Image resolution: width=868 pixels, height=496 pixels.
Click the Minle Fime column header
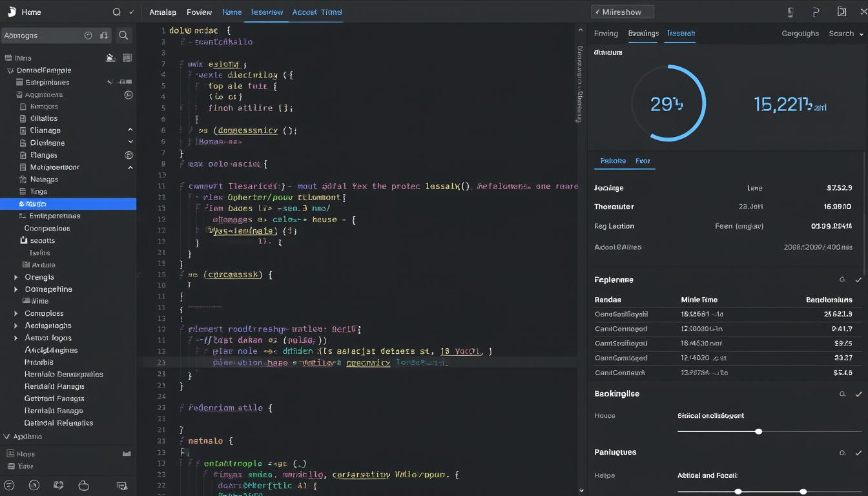[x=699, y=300]
